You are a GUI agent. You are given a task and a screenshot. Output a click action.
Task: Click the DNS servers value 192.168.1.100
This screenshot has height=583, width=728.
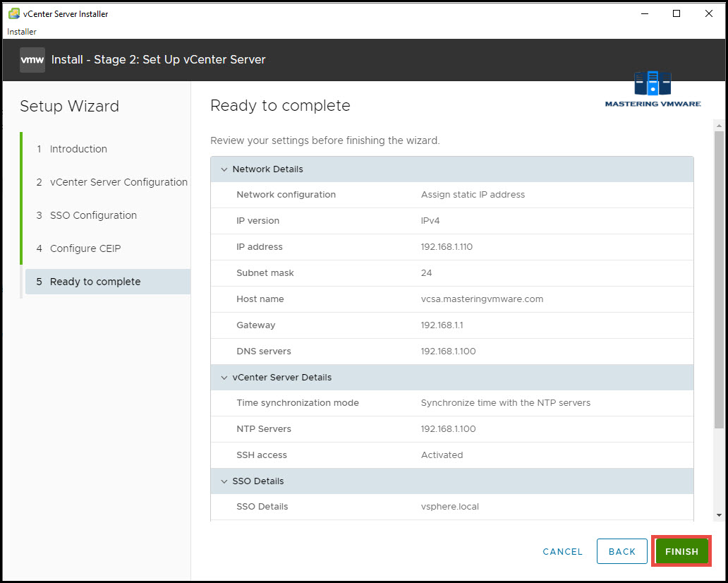(x=448, y=351)
